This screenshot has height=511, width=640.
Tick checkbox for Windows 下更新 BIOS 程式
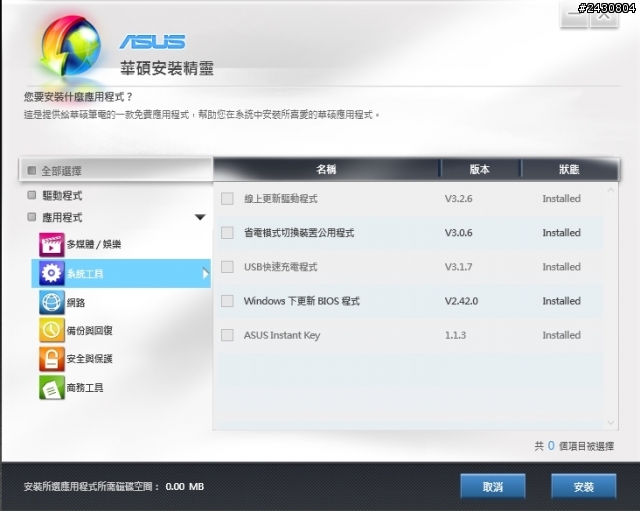pos(227,301)
